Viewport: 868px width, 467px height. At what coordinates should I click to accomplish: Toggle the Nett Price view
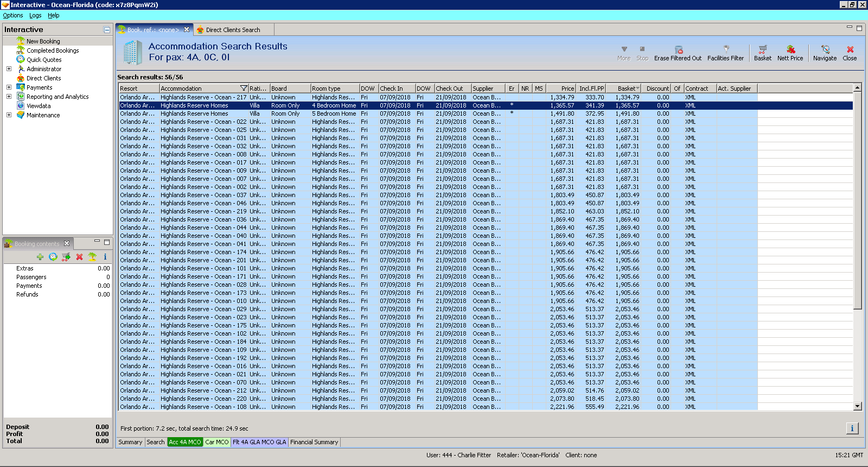(790, 50)
